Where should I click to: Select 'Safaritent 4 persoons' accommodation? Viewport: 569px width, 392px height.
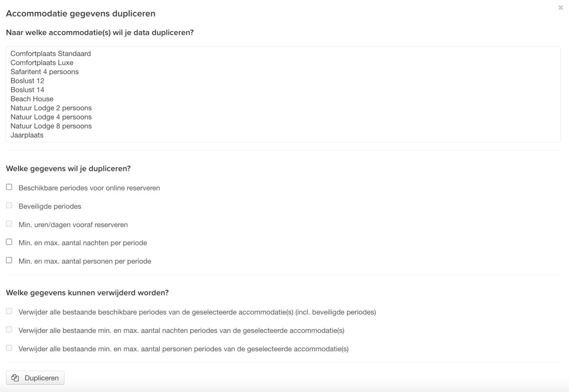(x=45, y=72)
